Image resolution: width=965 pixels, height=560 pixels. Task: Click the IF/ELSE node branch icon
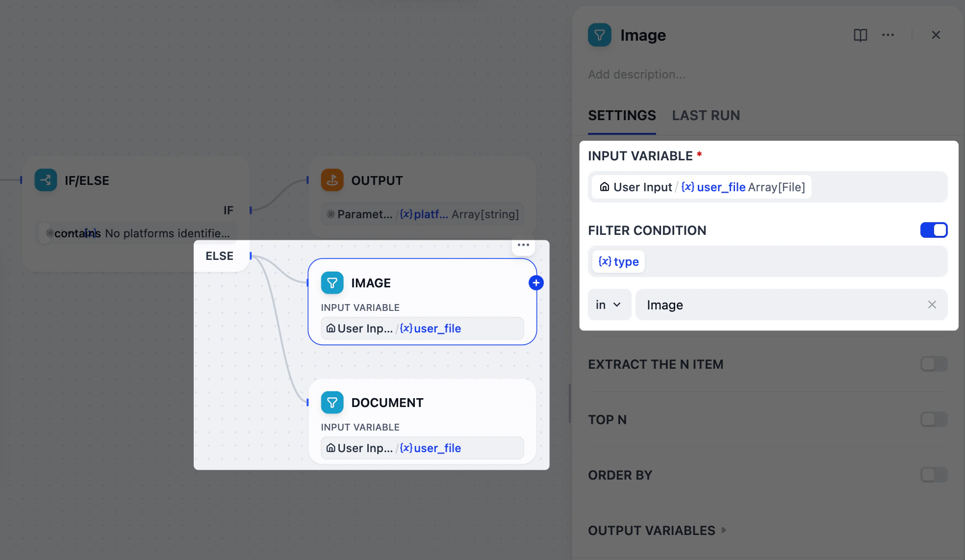click(x=46, y=180)
